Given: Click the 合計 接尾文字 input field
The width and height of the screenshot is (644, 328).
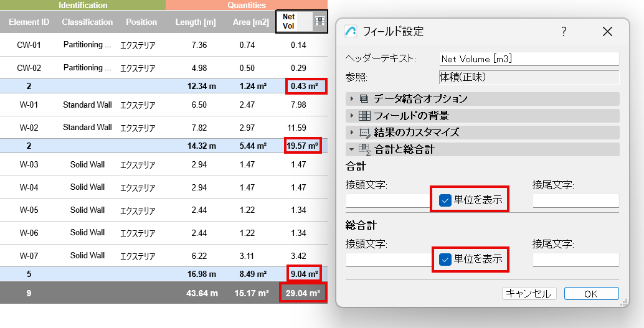Looking at the screenshot, I should tap(576, 200).
